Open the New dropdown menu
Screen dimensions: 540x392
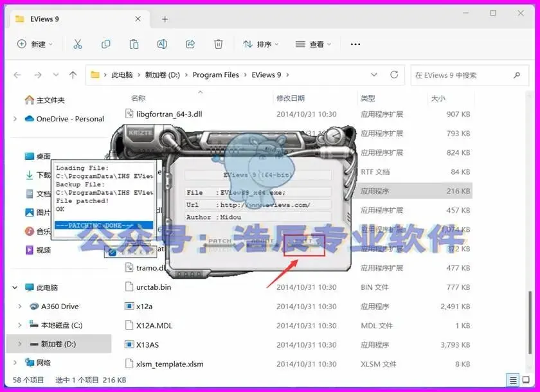point(35,44)
